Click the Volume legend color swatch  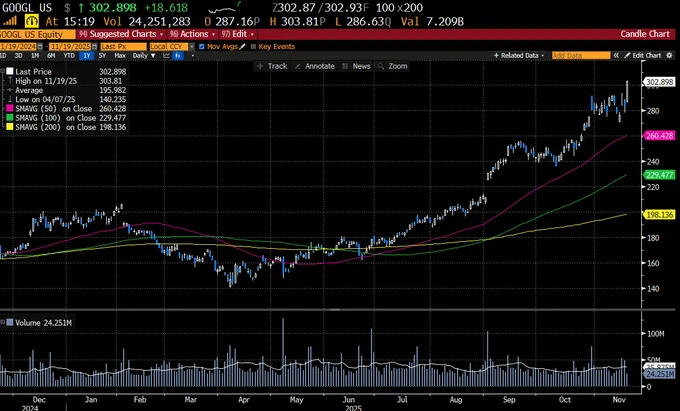[x=10, y=323]
